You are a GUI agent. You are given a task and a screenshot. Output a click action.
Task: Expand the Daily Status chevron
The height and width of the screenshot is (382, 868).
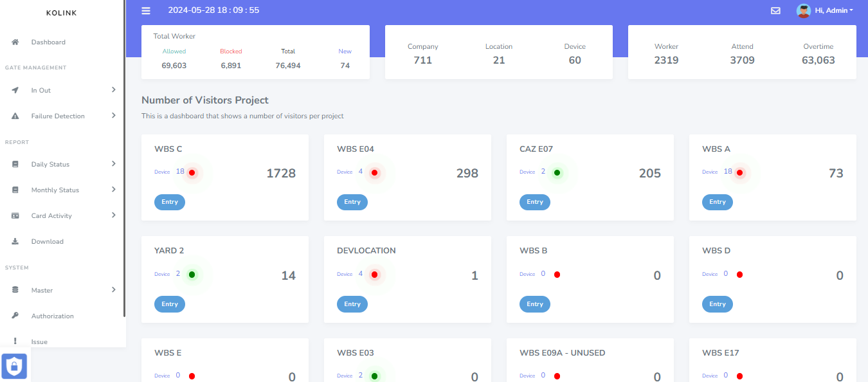(113, 164)
